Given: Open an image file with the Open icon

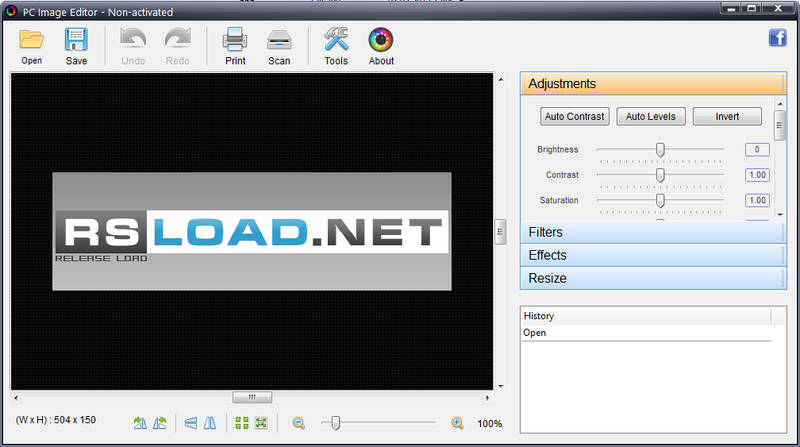Looking at the screenshot, I should [32, 40].
